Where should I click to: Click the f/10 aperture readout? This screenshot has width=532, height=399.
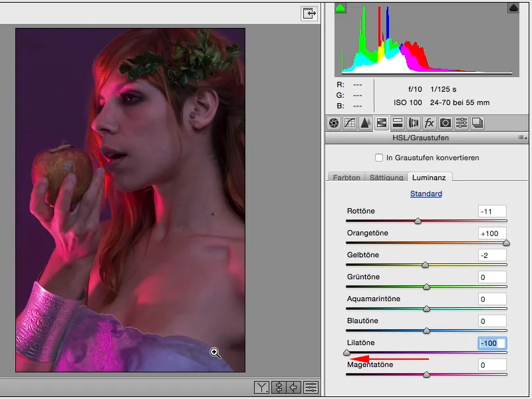point(415,89)
